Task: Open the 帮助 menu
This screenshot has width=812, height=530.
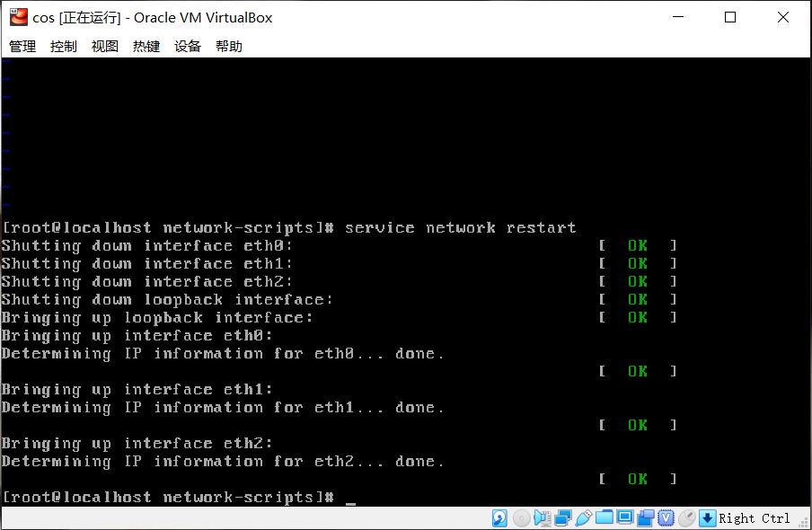Action: pos(227,46)
